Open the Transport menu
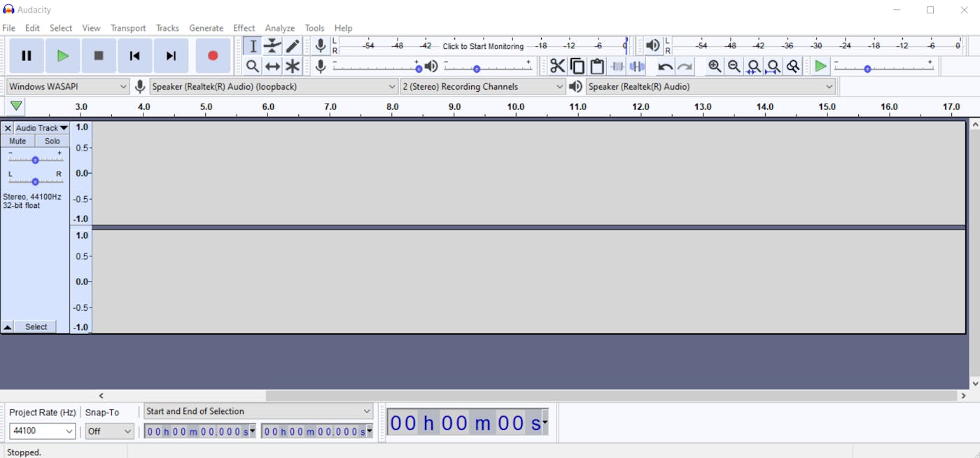 (128, 28)
